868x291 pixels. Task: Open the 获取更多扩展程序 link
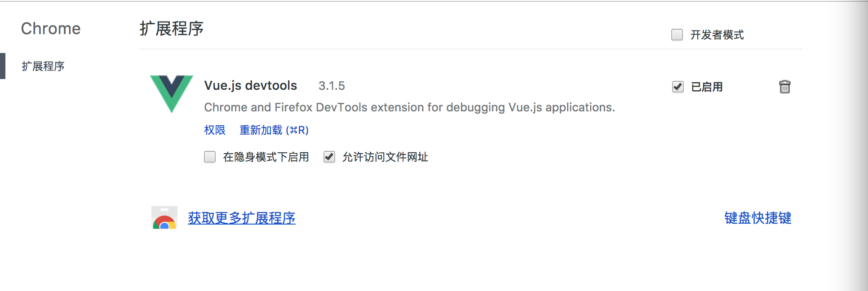(242, 218)
